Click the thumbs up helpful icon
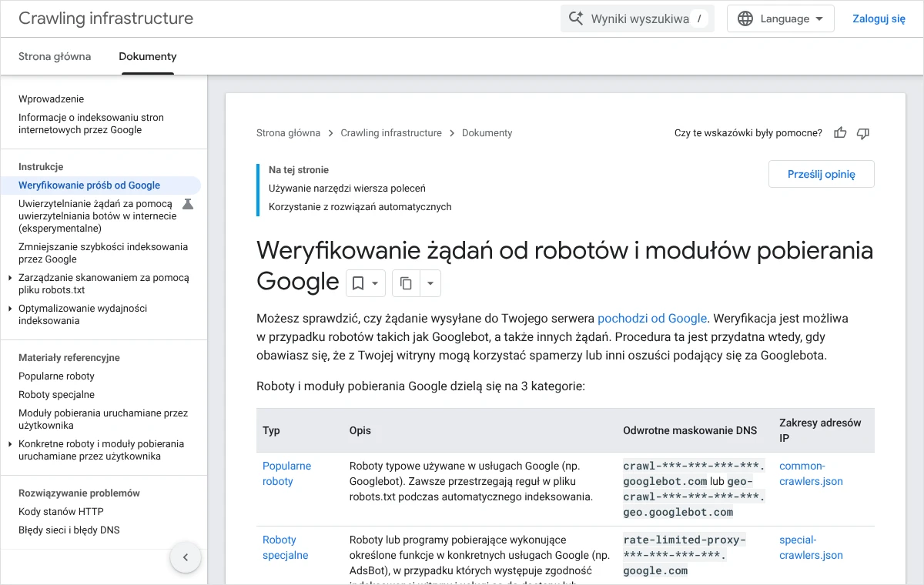924x585 pixels. click(840, 133)
